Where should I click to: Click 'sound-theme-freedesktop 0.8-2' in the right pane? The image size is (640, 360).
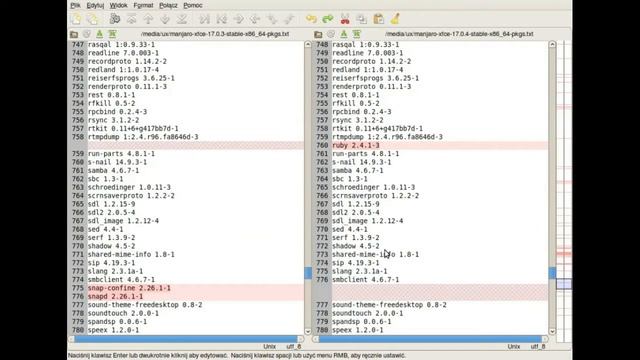[x=389, y=305]
